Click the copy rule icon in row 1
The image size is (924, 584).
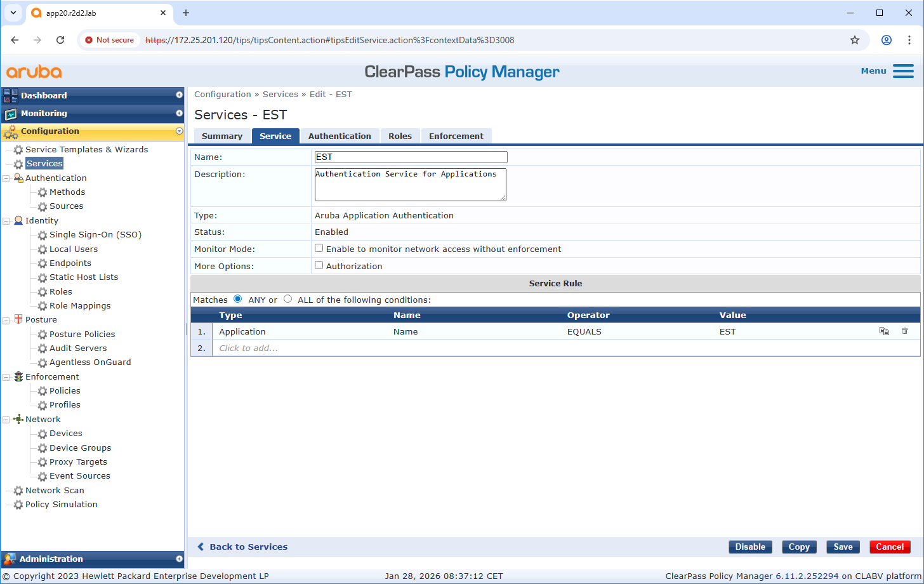point(883,331)
